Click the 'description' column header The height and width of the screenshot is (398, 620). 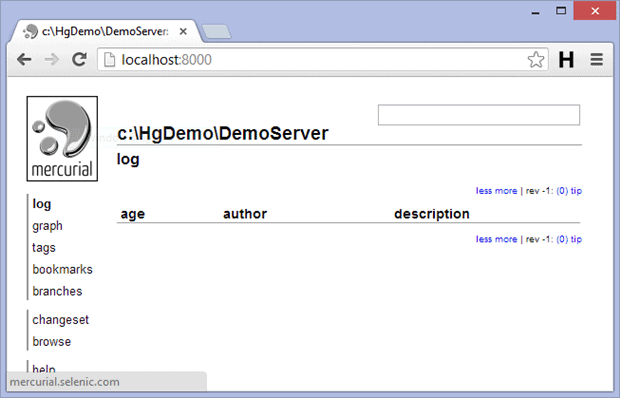pyautogui.click(x=432, y=214)
